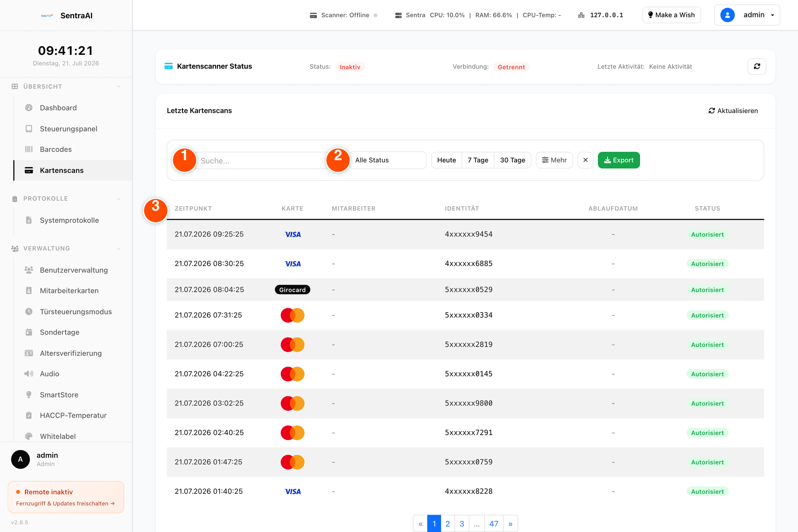Click the HACCP-Temperatur clipboard icon
The height and width of the screenshot is (532, 798).
point(29,415)
